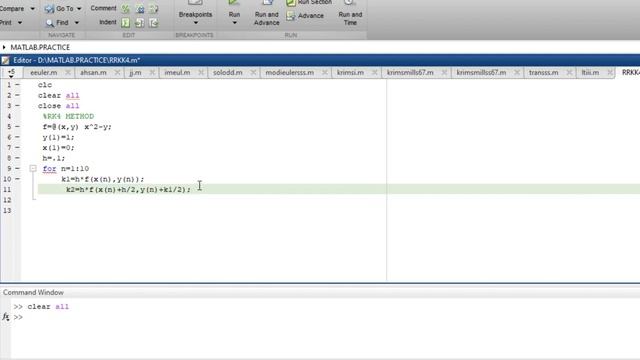Image resolution: width=640 pixels, height=360 pixels.
Task: Collapse the for loop fold marker
Action: (x=33, y=169)
